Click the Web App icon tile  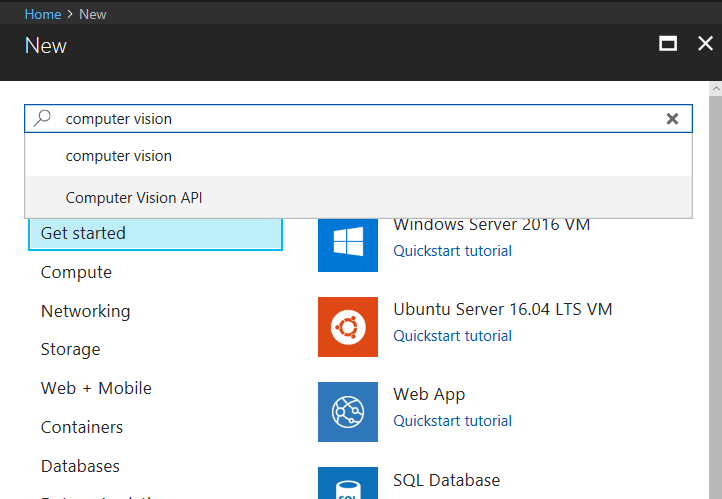348,412
